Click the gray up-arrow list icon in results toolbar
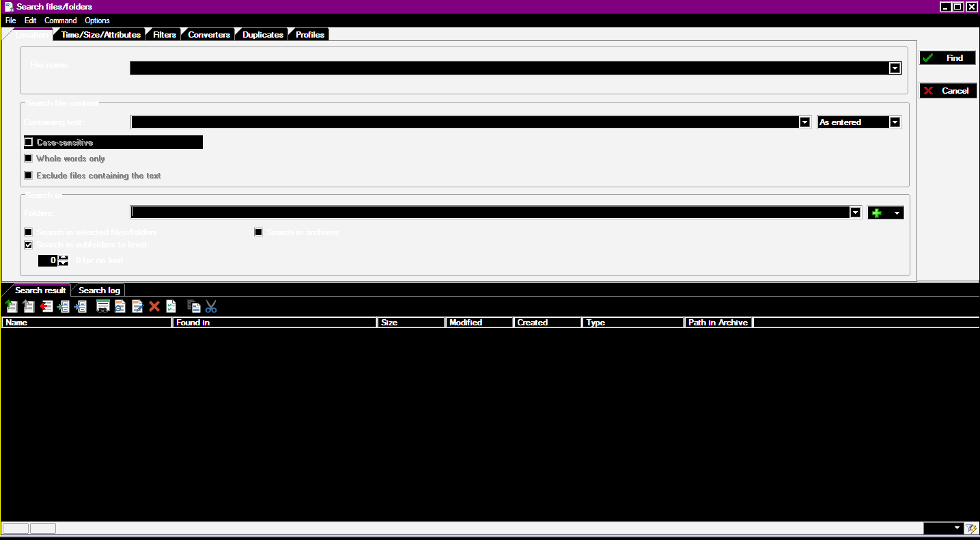 [29, 307]
